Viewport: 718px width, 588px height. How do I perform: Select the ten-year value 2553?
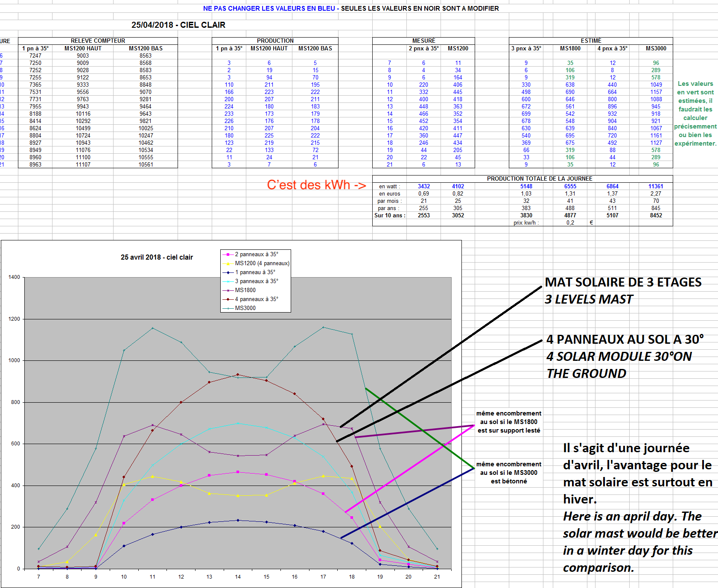423,215
